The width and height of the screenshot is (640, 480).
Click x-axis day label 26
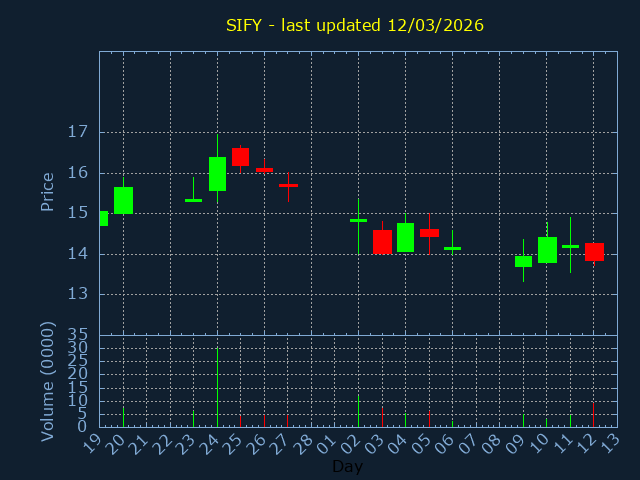point(256,444)
